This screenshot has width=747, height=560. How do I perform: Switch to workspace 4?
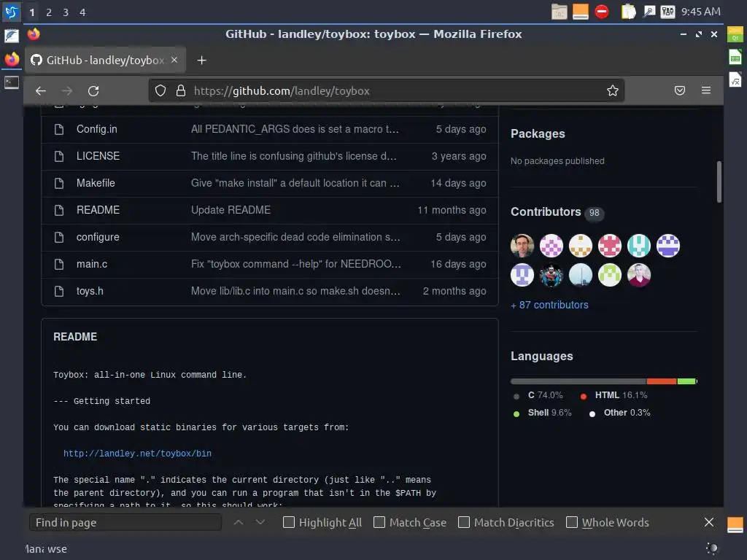coord(82,12)
